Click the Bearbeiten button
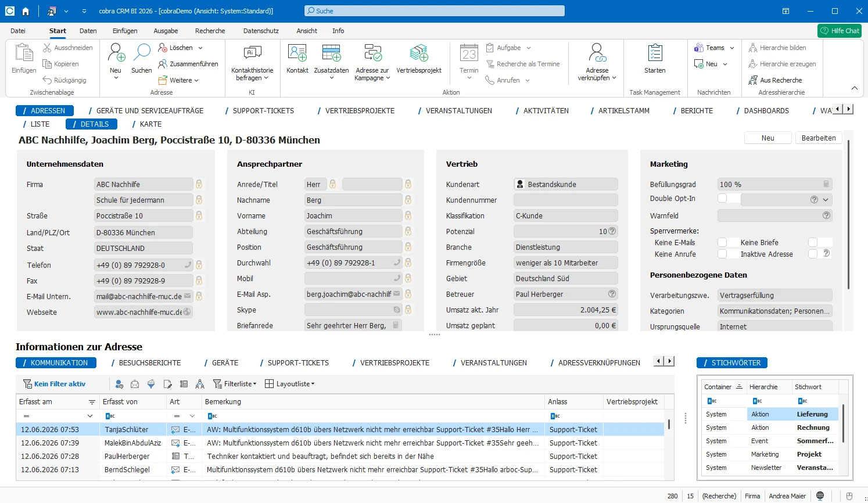This screenshot has height=503, width=868. tap(819, 138)
